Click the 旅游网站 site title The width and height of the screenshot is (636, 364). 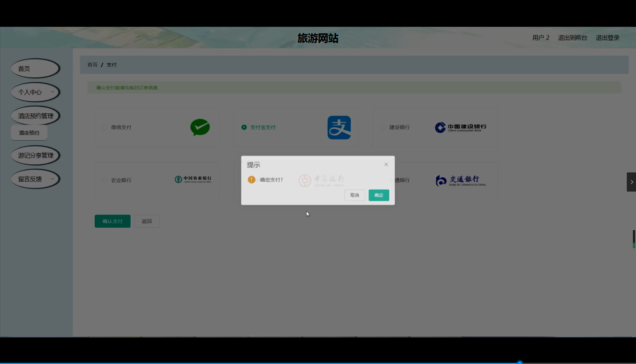tap(318, 38)
